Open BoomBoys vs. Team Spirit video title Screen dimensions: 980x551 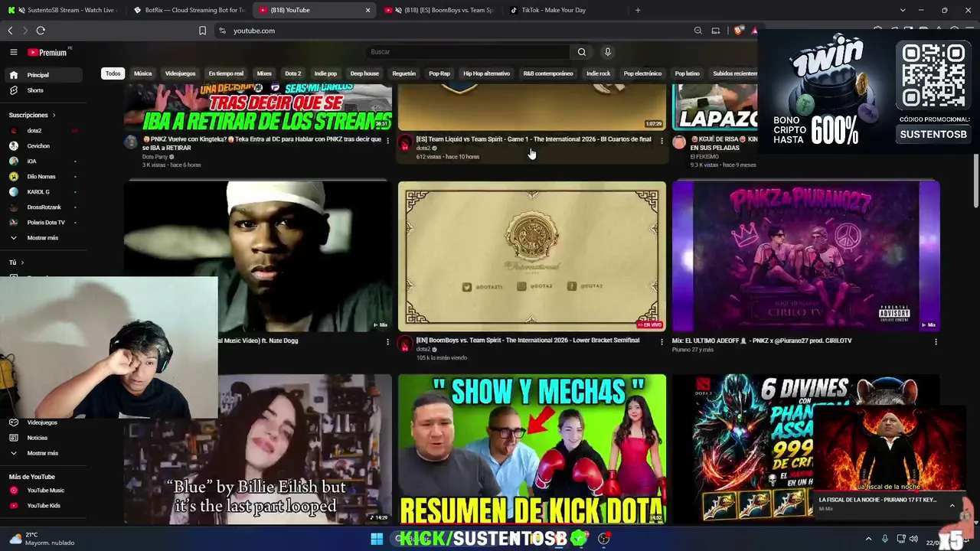528,341
